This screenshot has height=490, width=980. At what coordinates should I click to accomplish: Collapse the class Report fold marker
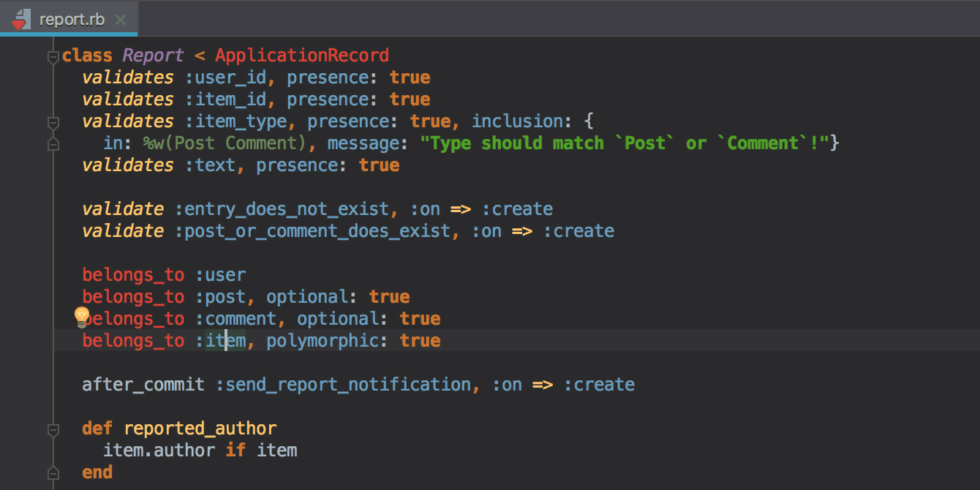click(53, 56)
